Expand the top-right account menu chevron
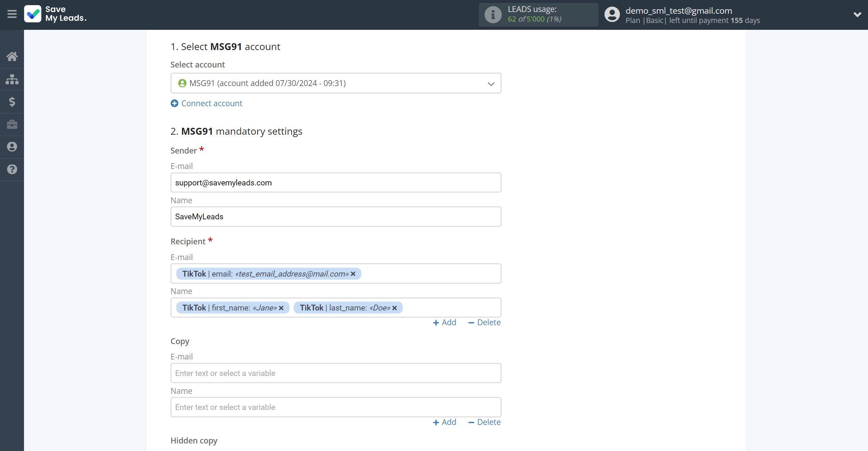 pyautogui.click(x=858, y=14)
